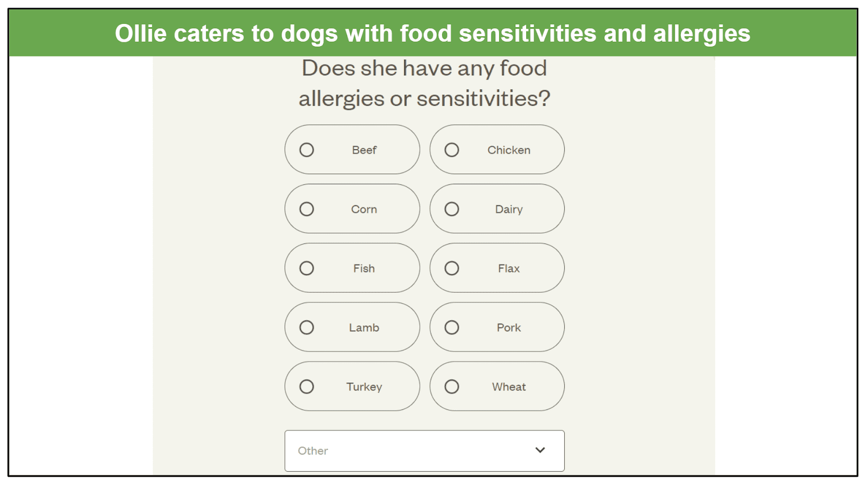Click the Wheat option pill label
Screen dimensions: 868x488
pos(509,387)
